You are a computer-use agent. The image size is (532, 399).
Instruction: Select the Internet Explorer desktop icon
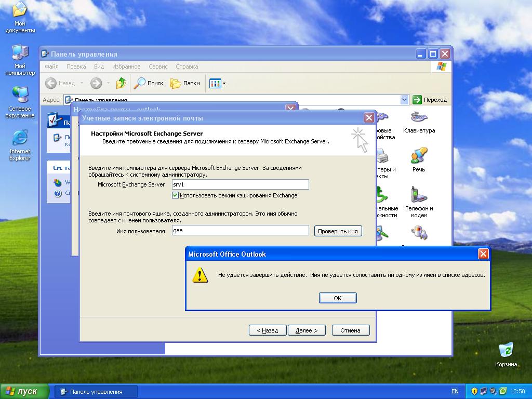pyautogui.click(x=20, y=145)
